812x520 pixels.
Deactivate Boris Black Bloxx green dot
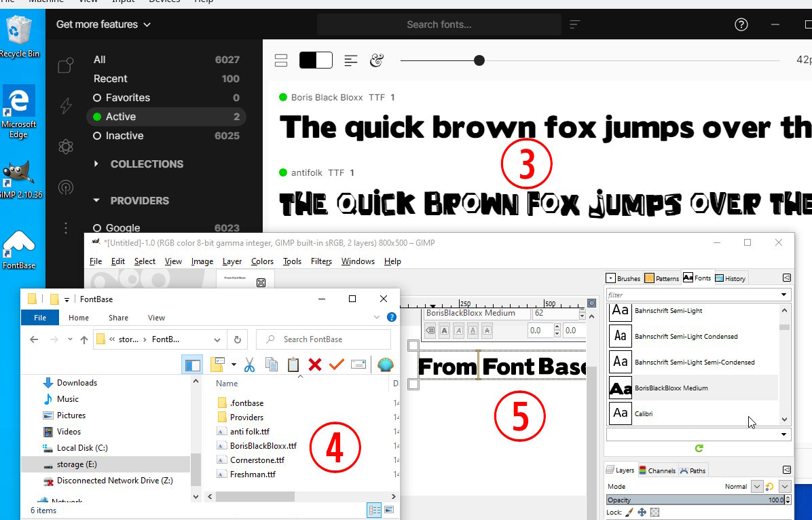tap(283, 97)
